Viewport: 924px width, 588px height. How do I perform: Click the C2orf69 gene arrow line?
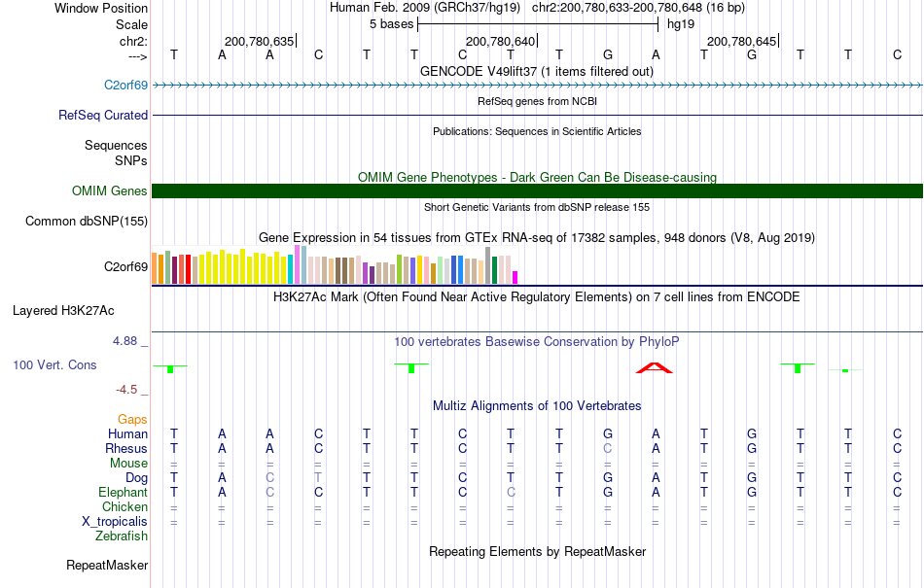pos(537,86)
